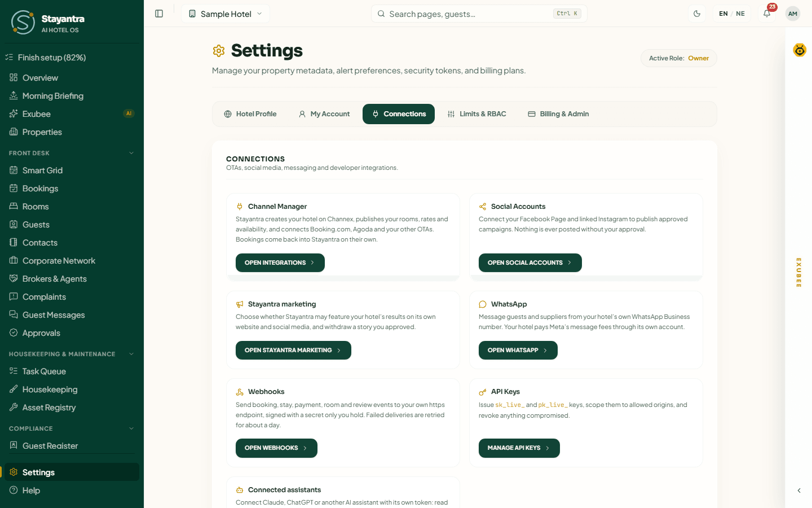812x508 pixels.
Task: Click Open Social Accounts button
Action: pyautogui.click(x=530, y=263)
